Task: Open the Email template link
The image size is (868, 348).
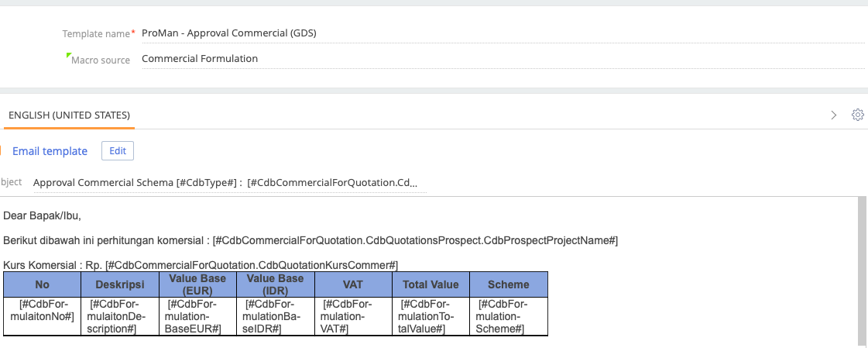Action: pos(50,150)
